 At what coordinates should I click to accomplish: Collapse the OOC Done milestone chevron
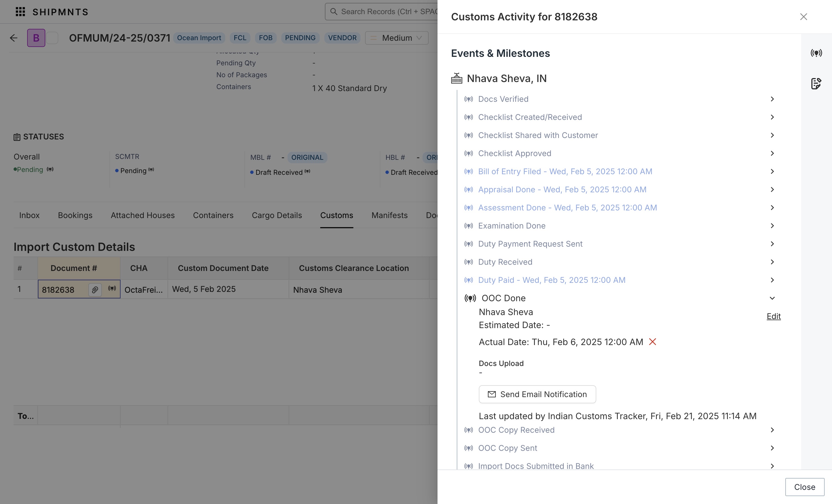[x=772, y=298]
